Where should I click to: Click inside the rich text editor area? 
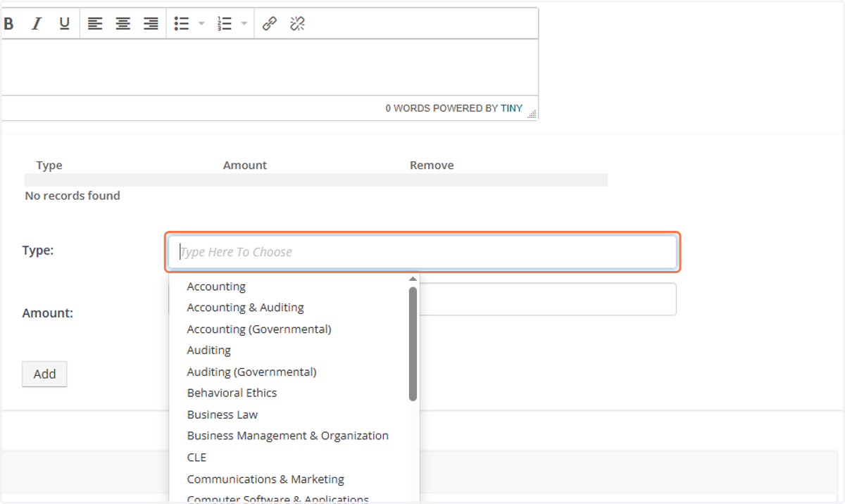[270, 68]
